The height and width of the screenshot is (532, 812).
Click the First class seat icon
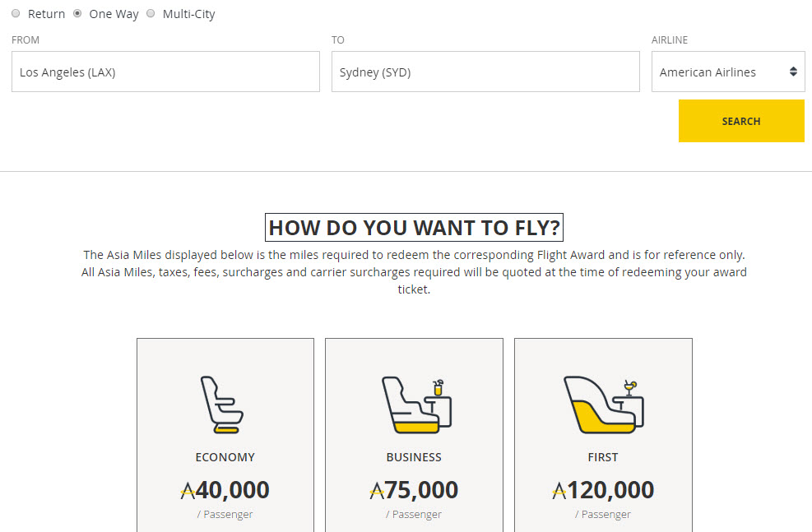[x=603, y=405]
